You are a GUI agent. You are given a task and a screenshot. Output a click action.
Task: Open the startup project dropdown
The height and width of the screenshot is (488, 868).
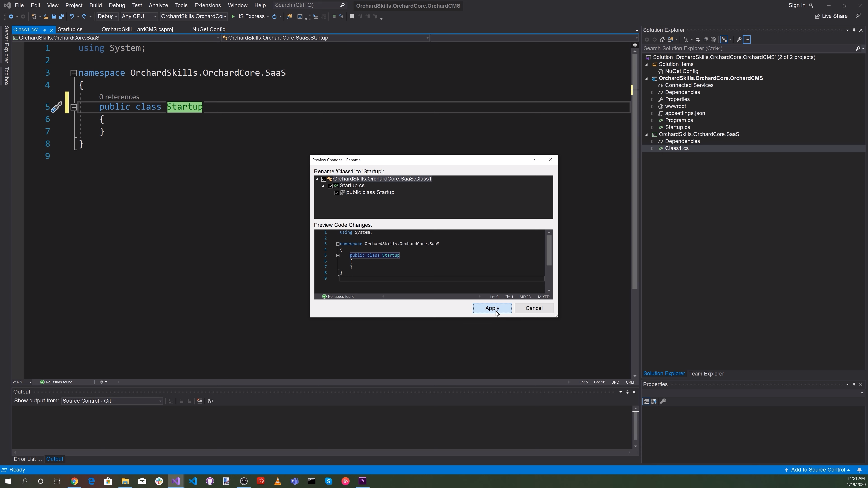(194, 16)
